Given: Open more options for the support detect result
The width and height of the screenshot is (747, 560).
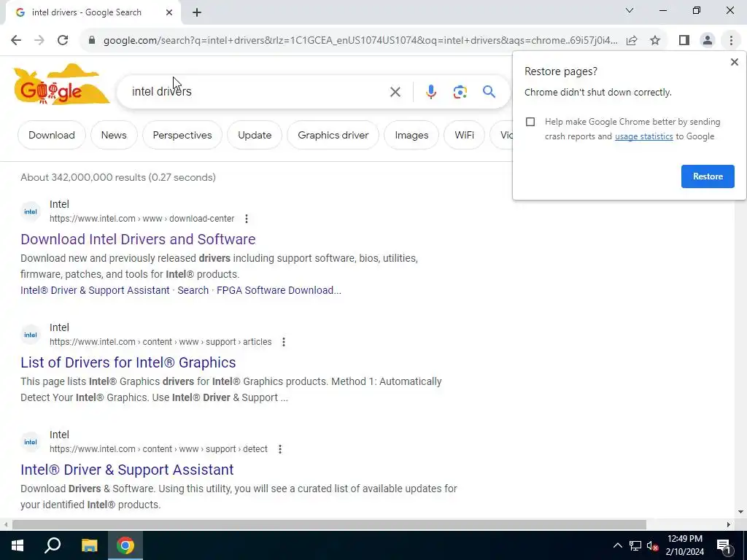Looking at the screenshot, I should pos(279,449).
